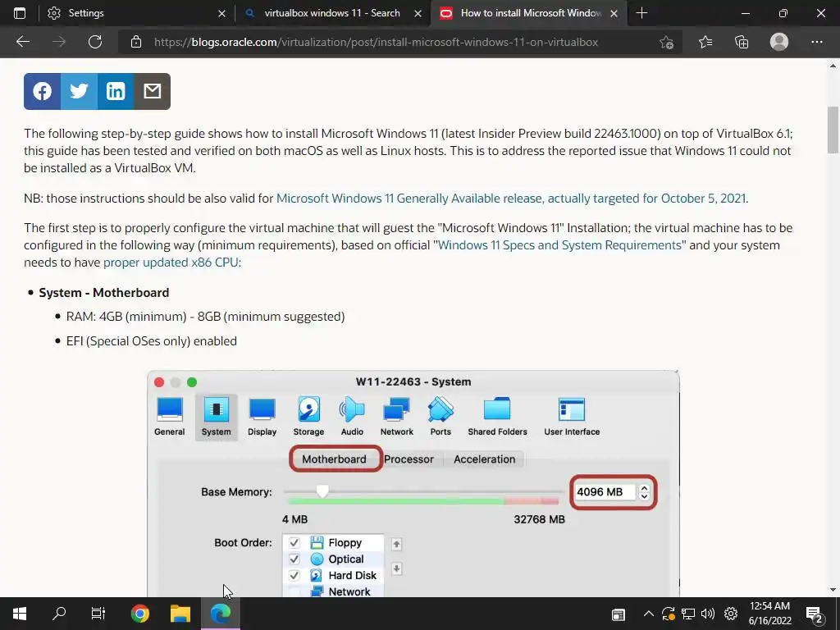Viewport: 840px width, 630px height.
Task: Click System icon in VirtualBox screenshot
Action: click(x=216, y=416)
